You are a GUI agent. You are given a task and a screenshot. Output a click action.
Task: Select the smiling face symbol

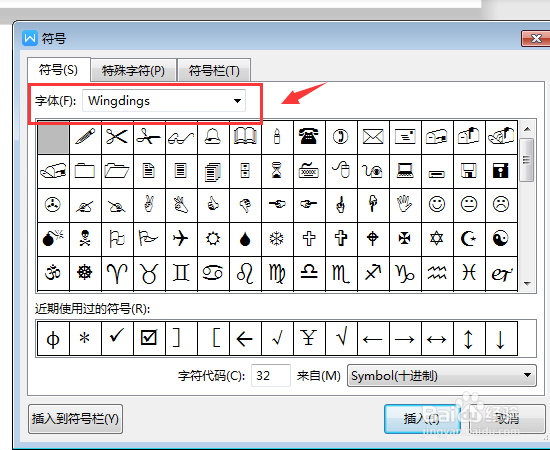pyautogui.click(x=437, y=204)
